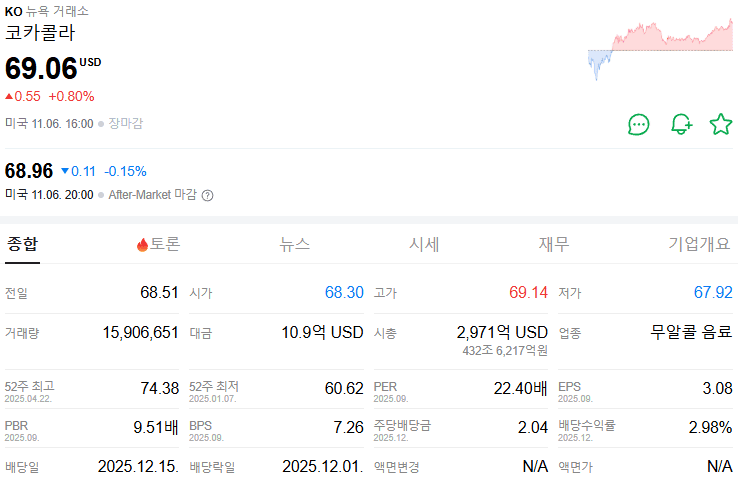The width and height of the screenshot is (738, 485).
Task: Click the 고가 value 69.14
Action: (x=528, y=292)
